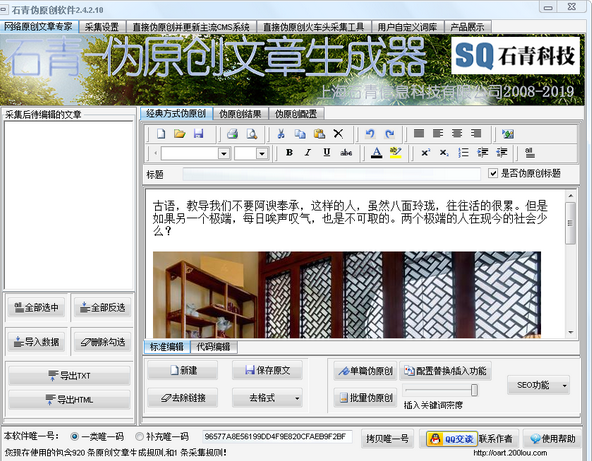Viewport: 592px width, 461px height.
Task: Switch to the 代码编辑 tab
Action: [213, 347]
